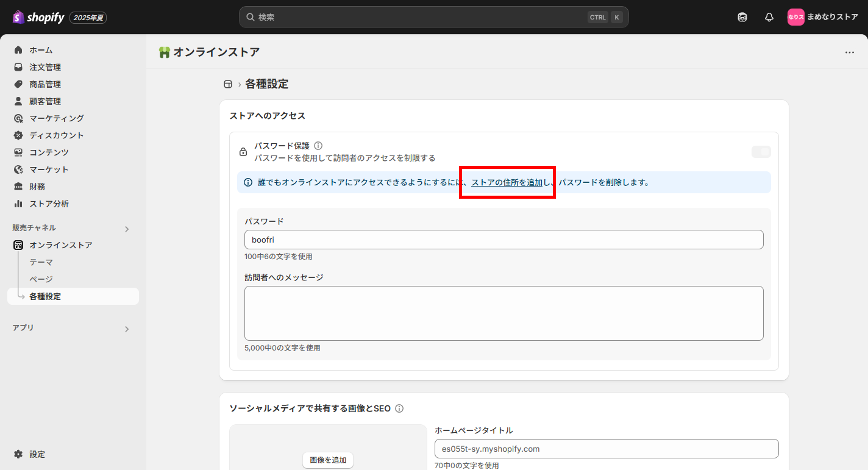
Task: Select テーマ under オンラインストア
Action: [x=41, y=262]
